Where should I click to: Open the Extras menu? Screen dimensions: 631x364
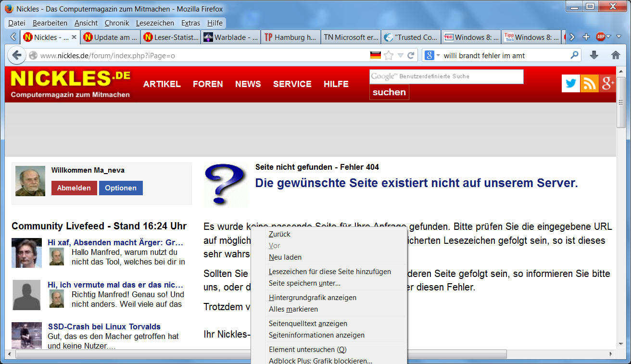pyautogui.click(x=190, y=23)
